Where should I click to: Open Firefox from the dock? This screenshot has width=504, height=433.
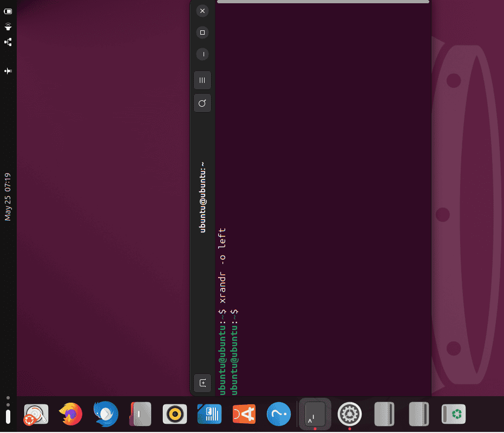[71, 414]
